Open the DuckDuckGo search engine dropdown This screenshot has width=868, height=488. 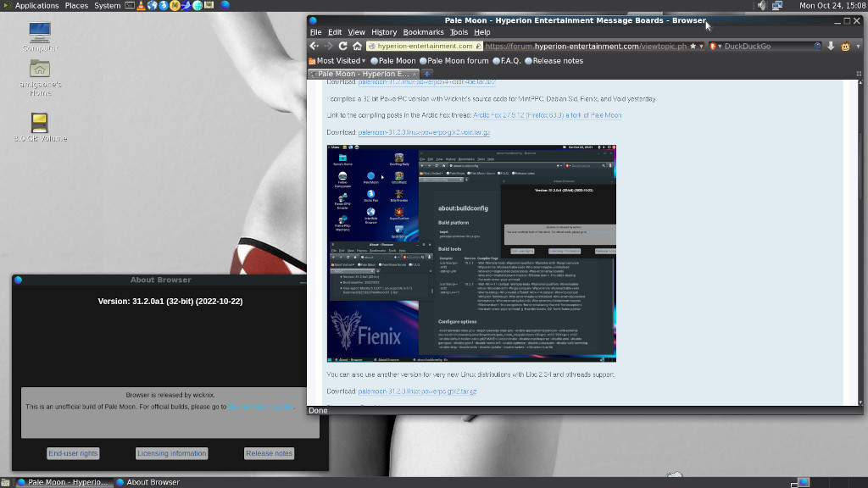click(715, 46)
